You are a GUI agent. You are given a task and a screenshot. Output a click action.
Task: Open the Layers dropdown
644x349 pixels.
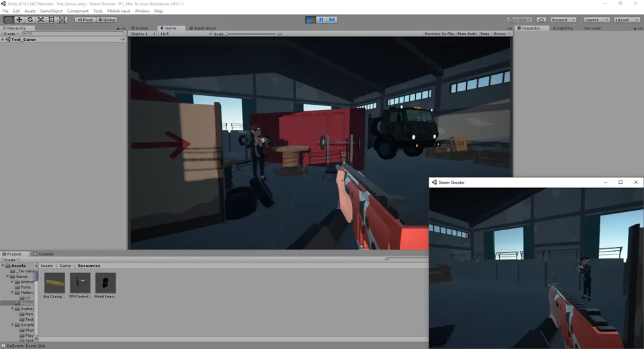click(596, 19)
